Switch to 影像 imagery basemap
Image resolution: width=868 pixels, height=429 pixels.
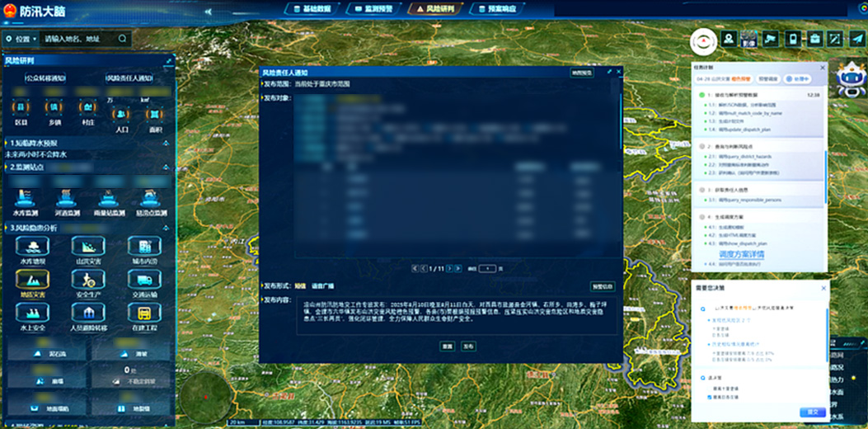[749, 38]
